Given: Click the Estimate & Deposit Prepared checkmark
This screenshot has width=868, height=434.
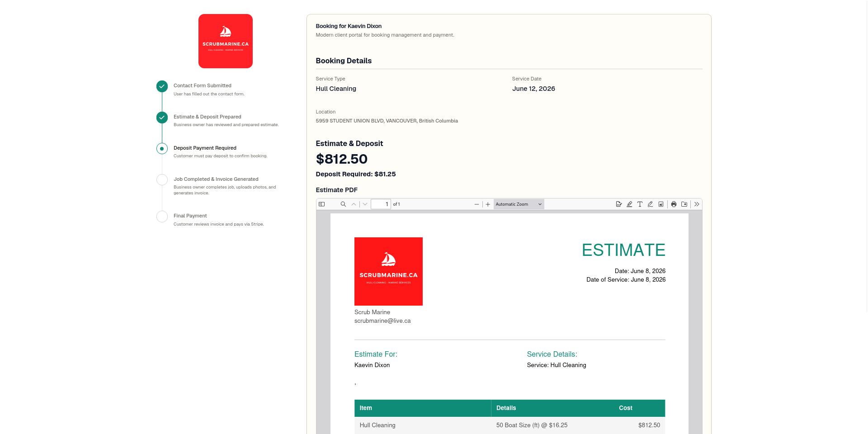Looking at the screenshot, I should [162, 118].
